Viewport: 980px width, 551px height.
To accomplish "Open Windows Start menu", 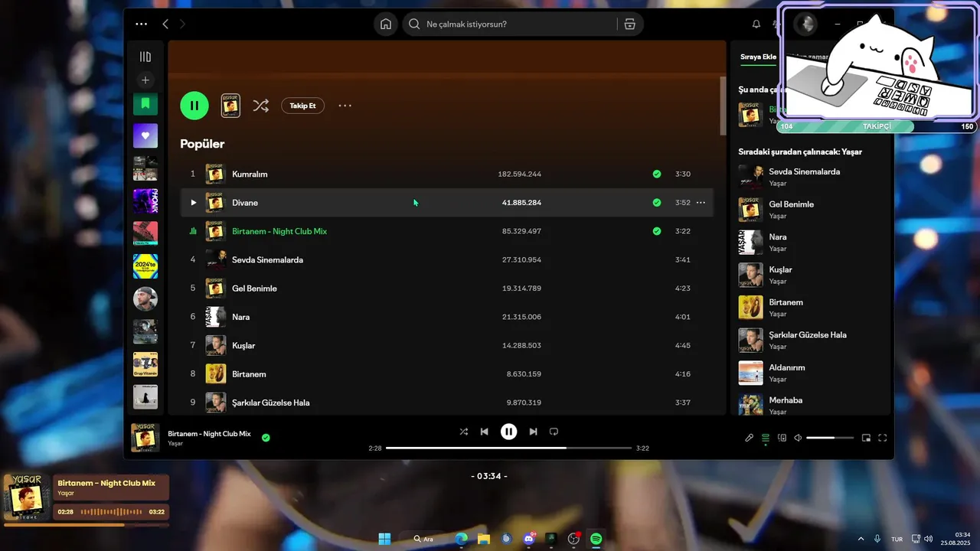I will pyautogui.click(x=384, y=539).
